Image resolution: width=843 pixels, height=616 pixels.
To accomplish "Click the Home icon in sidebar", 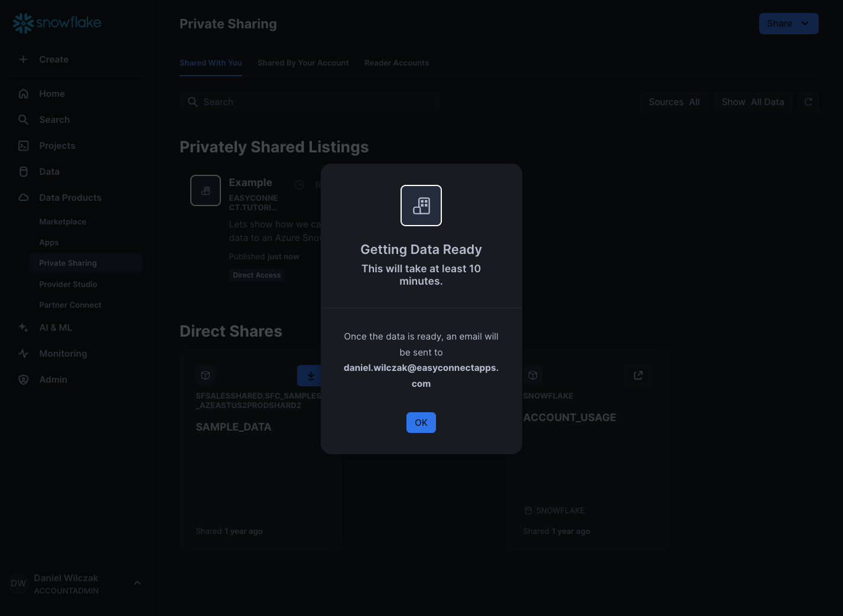I will click(24, 94).
